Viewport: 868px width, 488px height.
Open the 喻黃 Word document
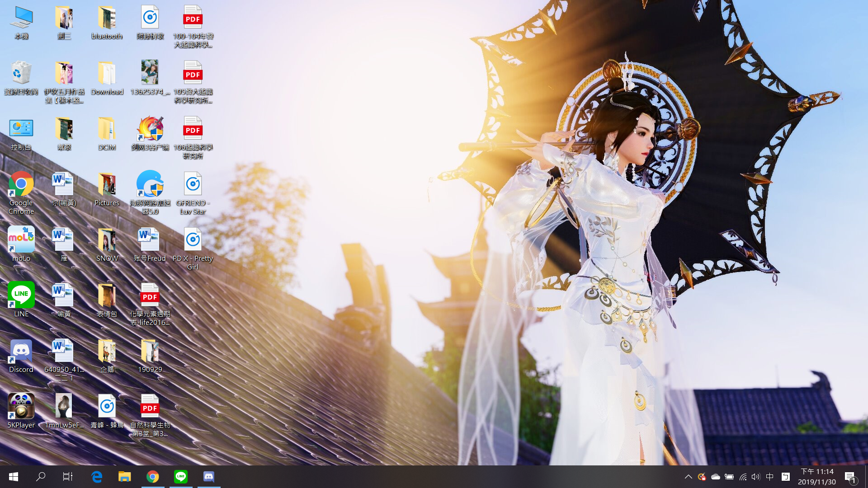pyautogui.click(x=64, y=300)
